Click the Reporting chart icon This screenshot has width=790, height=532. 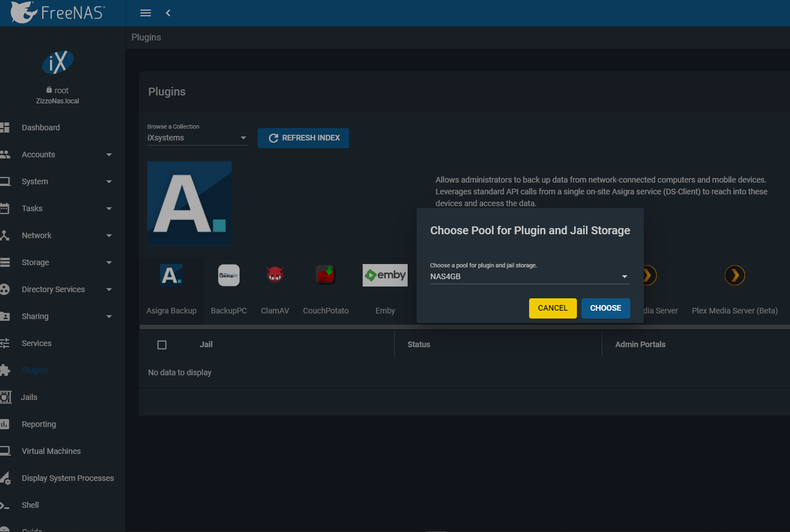[x=5, y=424]
